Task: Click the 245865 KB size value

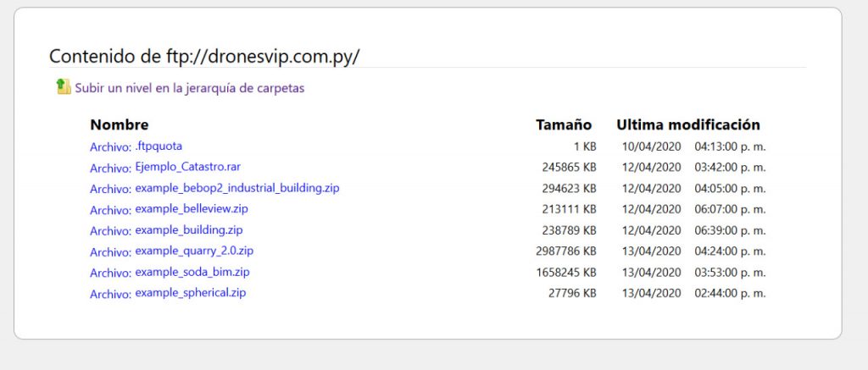Action: pyautogui.click(x=569, y=167)
